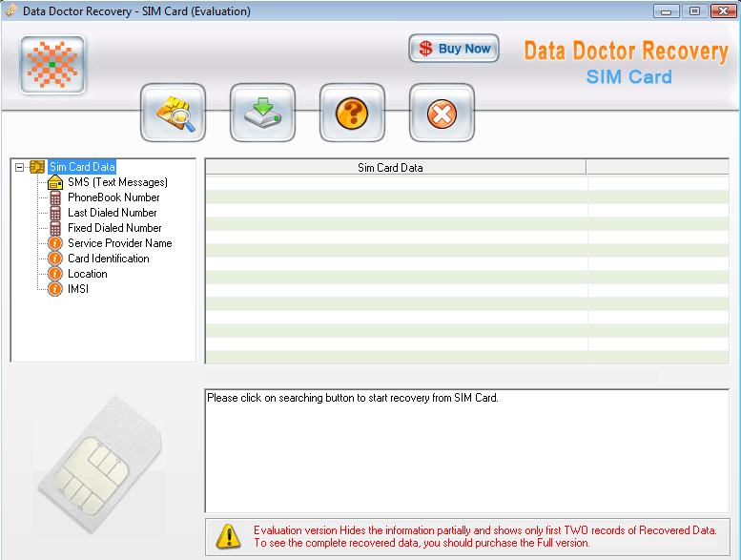The image size is (741, 560).
Task: Click the PhoneBook Number keypad icon
Action: tap(55, 197)
